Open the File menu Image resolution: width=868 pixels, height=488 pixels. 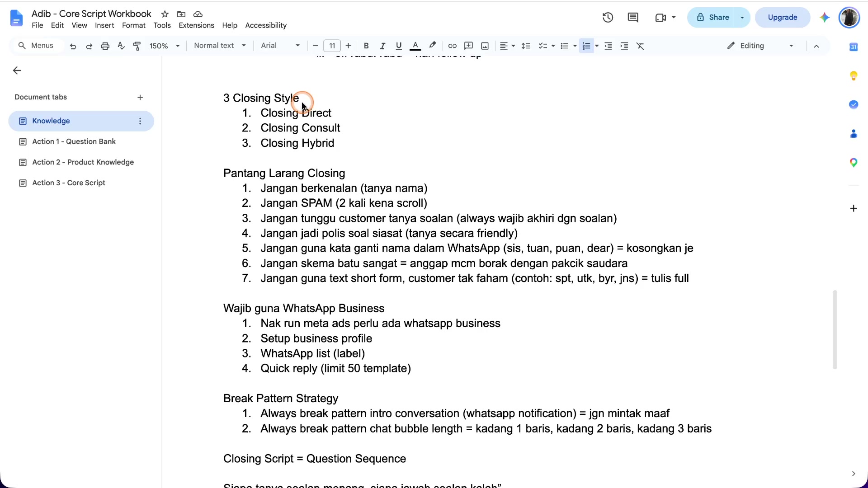[38, 25]
